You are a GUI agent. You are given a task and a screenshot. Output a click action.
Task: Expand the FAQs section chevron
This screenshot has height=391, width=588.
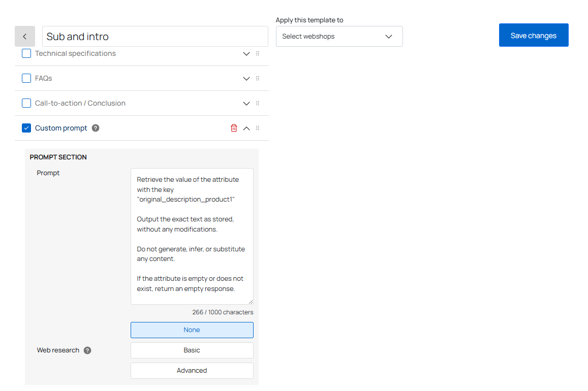(x=246, y=79)
